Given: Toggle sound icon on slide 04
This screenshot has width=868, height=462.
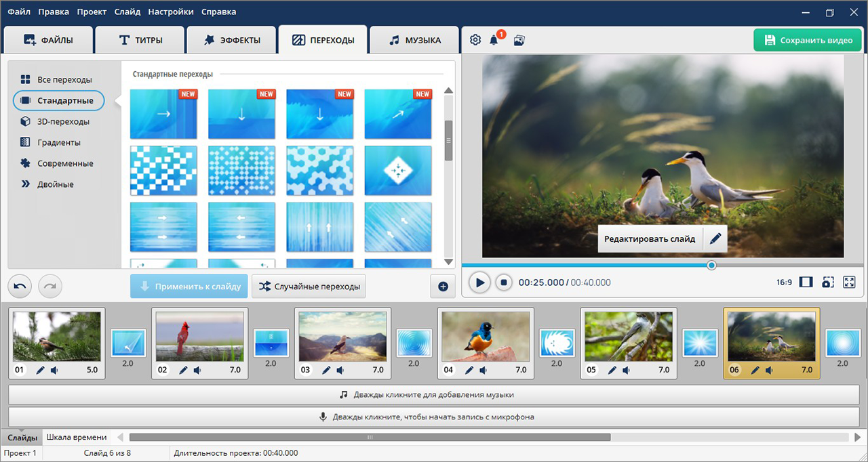Looking at the screenshot, I should click(483, 371).
